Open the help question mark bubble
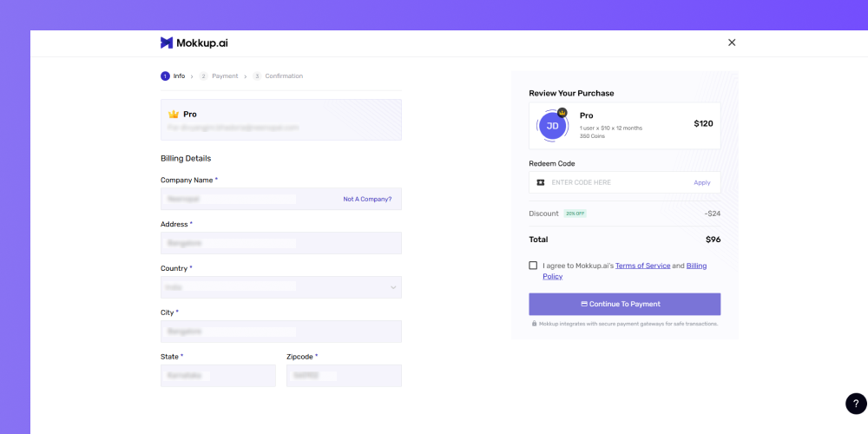Screen dimensions: 868x434 coord(856,404)
